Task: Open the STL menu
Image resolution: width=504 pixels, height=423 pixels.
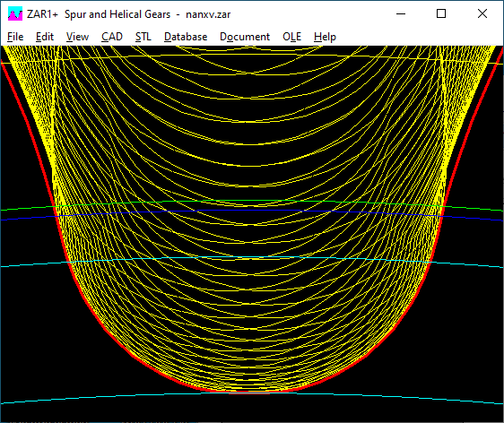Action: point(143,37)
